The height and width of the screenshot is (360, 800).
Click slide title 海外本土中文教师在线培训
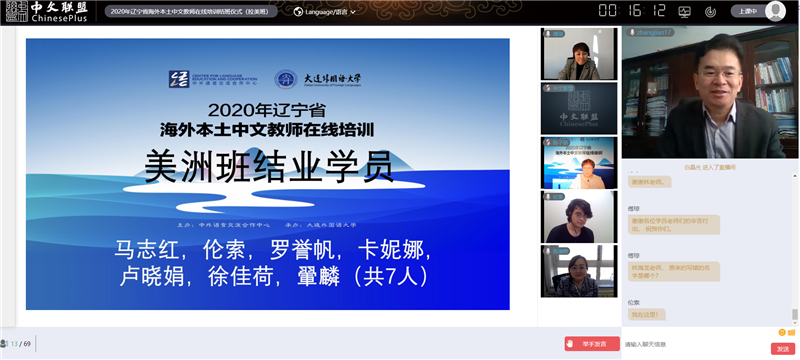[x=267, y=130]
